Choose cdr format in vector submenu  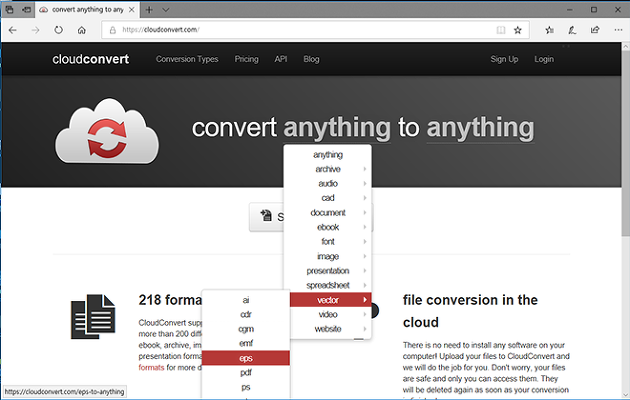coord(245,314)
